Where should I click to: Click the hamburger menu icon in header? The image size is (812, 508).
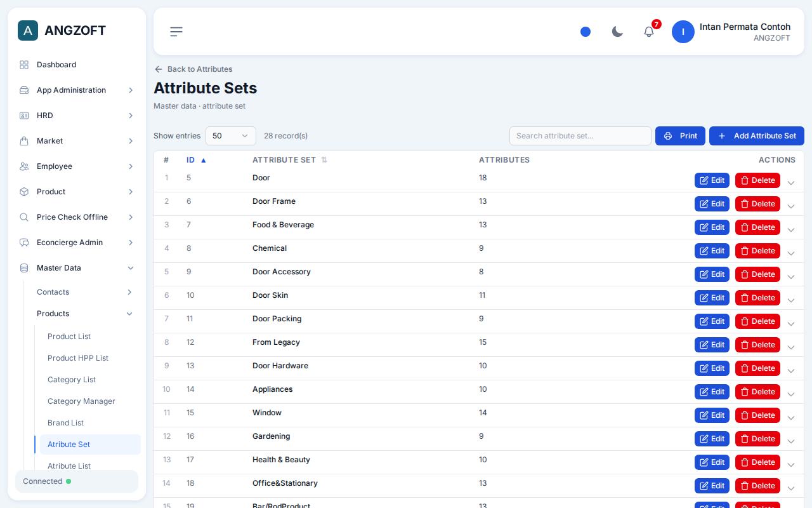tap(176, 32)
